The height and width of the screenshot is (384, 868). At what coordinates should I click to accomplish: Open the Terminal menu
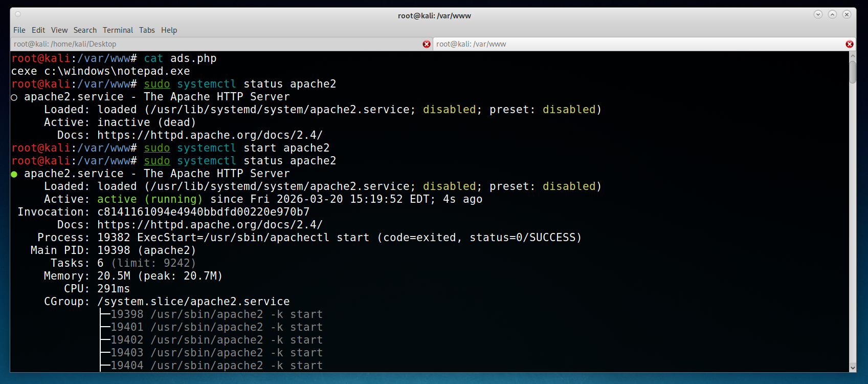[118, 30]
